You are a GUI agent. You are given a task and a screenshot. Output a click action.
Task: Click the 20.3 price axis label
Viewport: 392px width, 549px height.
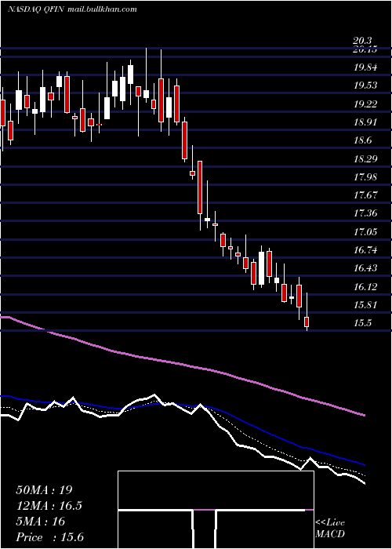click(x=362, y=41)
